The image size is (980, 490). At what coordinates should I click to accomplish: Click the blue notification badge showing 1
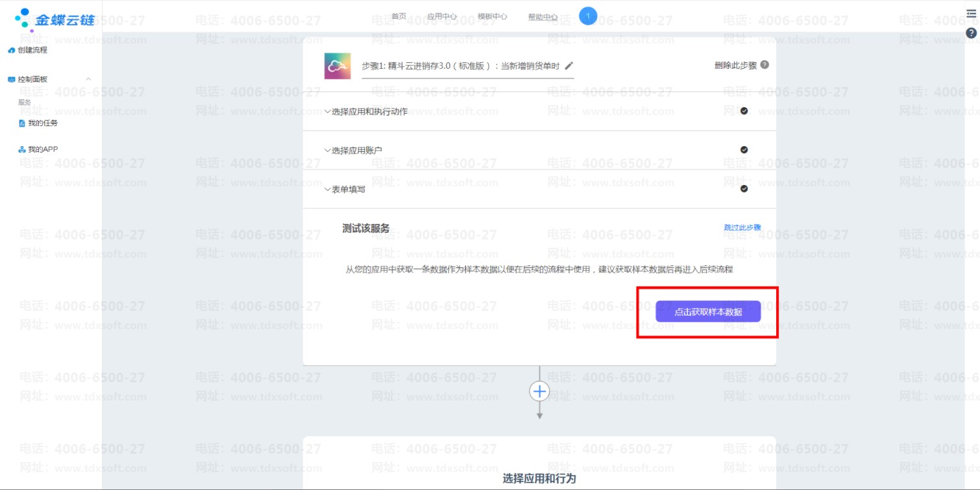tap(588, 16)
